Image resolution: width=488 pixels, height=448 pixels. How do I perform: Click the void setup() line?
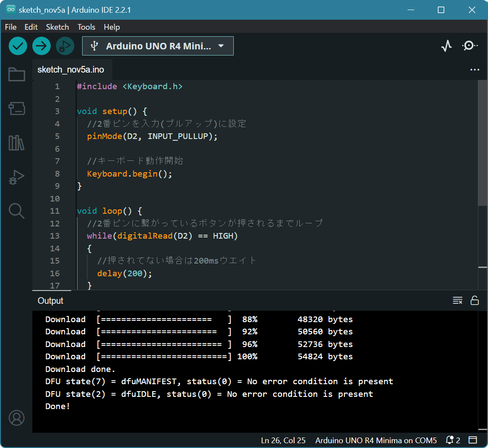point(112,111)
